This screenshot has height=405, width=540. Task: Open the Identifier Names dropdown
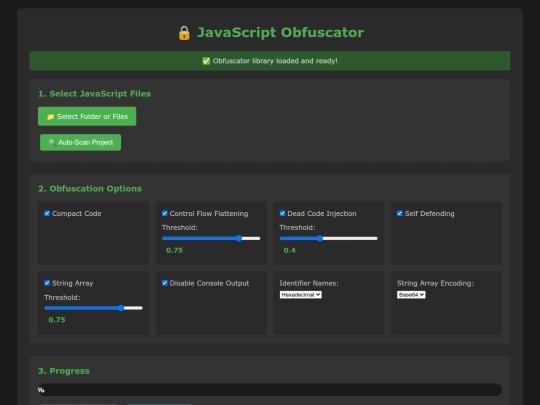301,295
